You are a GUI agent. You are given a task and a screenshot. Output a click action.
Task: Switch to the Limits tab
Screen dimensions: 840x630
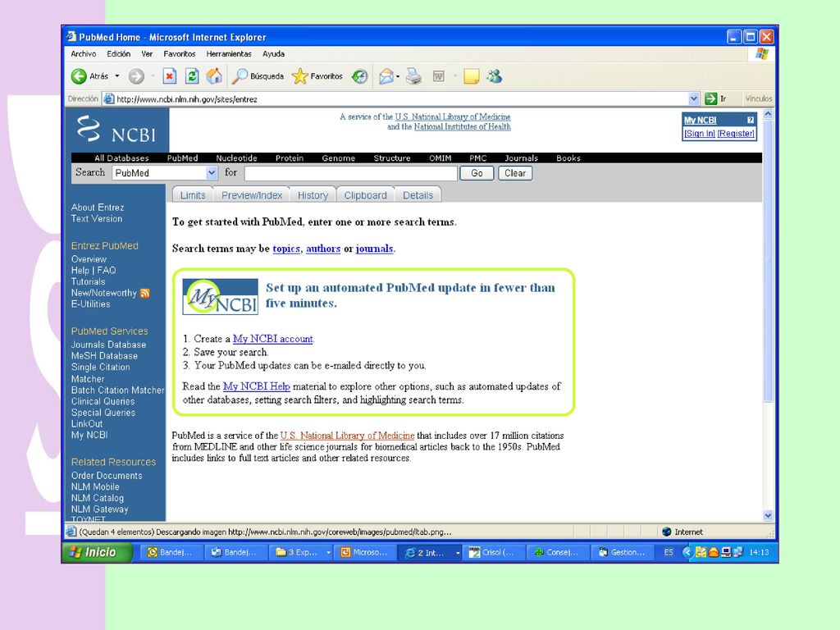tap(193, 195)
